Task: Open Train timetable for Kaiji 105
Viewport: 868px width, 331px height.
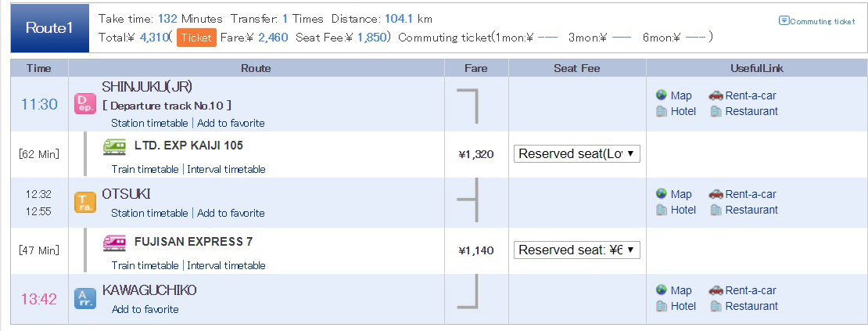Action: [x=145, y=169]
